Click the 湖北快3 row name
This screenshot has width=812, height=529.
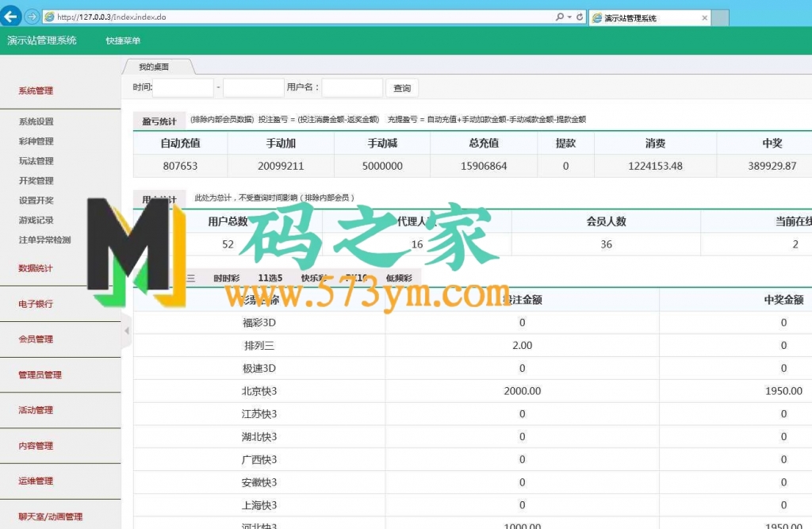tap(259, 437)
